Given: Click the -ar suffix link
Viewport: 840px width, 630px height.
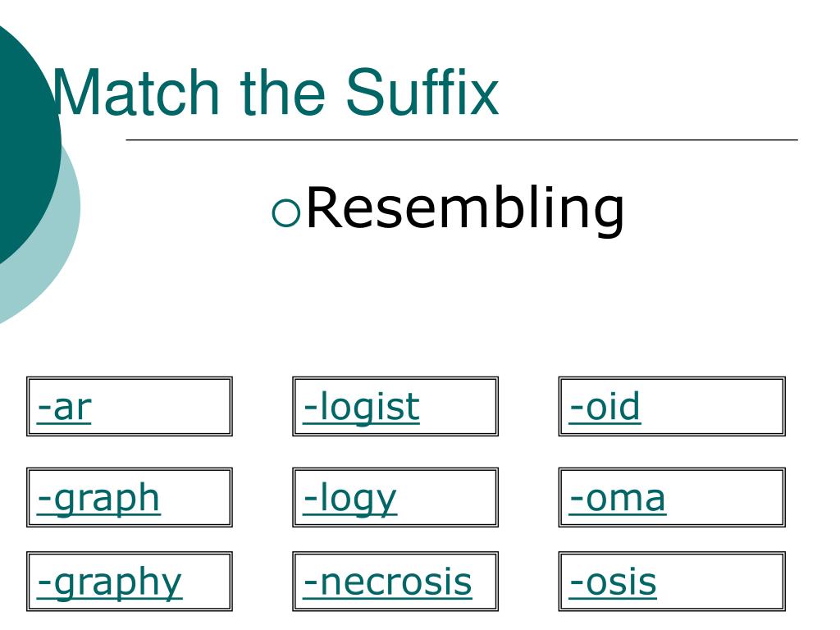Looking at the screenshot, I should tap(64, 408).
